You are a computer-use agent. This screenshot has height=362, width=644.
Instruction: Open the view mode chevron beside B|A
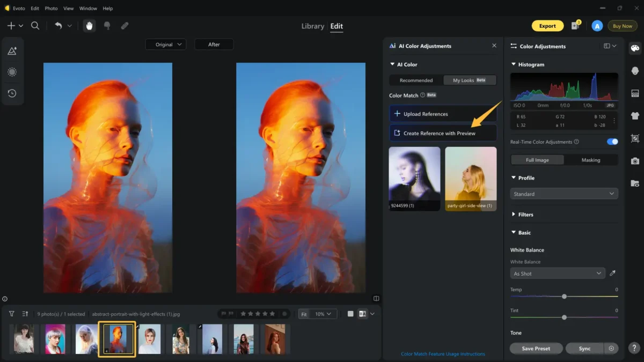click(x=372, y=314)
